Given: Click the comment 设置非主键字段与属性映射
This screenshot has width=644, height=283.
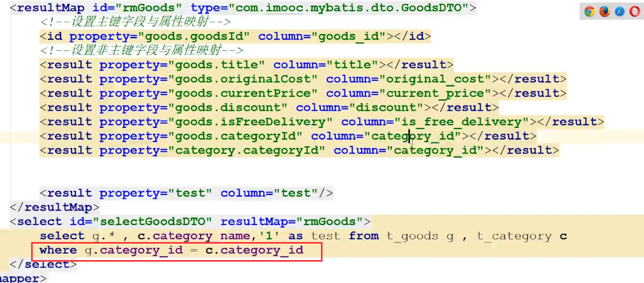Looking at the screenshot, I should pyautogui.click(x=142, y=51).
